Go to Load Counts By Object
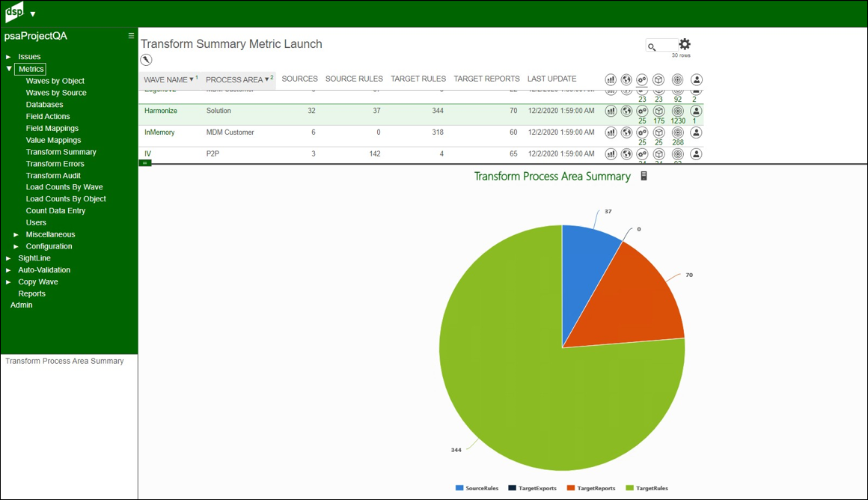Screen dimensions: 868x500 66,199
